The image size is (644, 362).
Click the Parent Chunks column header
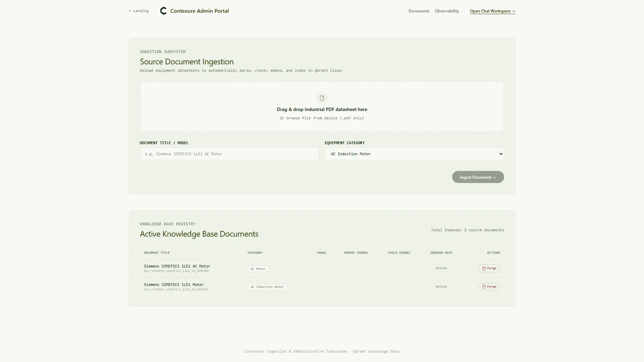click(356, 253)
